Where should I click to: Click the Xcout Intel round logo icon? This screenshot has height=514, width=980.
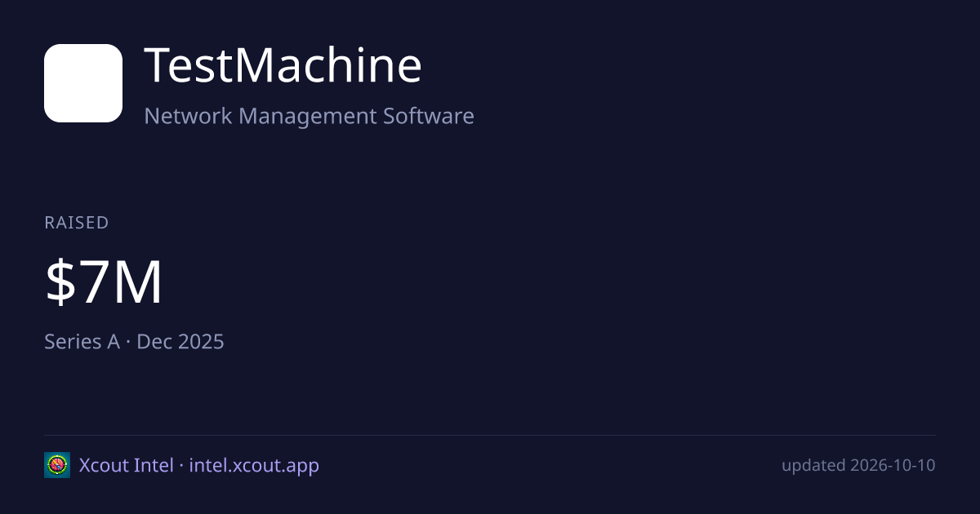point(57,465)
